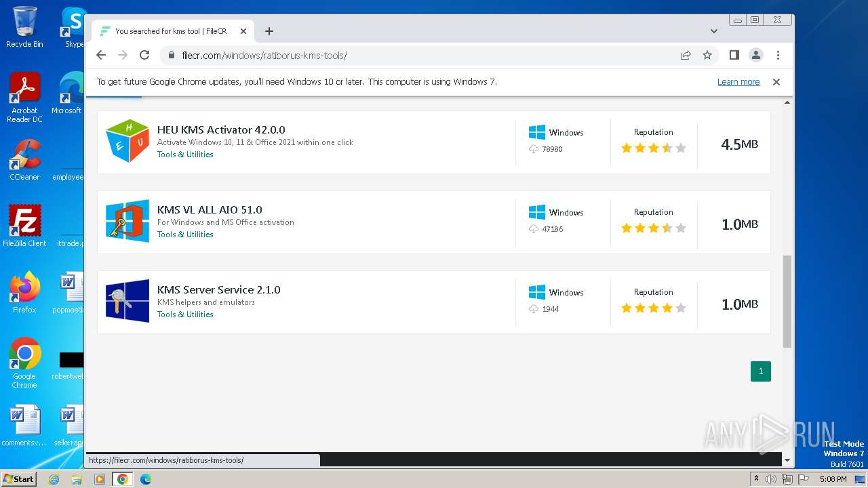Open Windows Explorer from the taskbar

pyautogui.click(x=77, y=479)
